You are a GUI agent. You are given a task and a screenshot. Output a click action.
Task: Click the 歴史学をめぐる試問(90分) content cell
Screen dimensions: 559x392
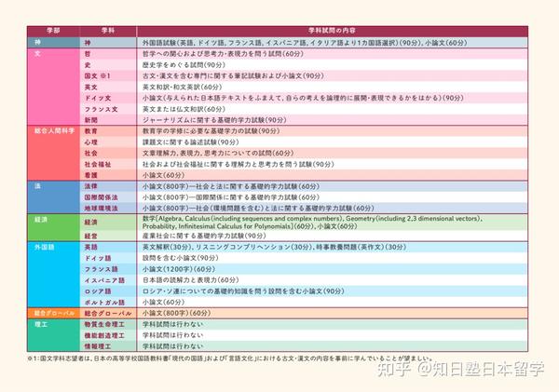183,64
